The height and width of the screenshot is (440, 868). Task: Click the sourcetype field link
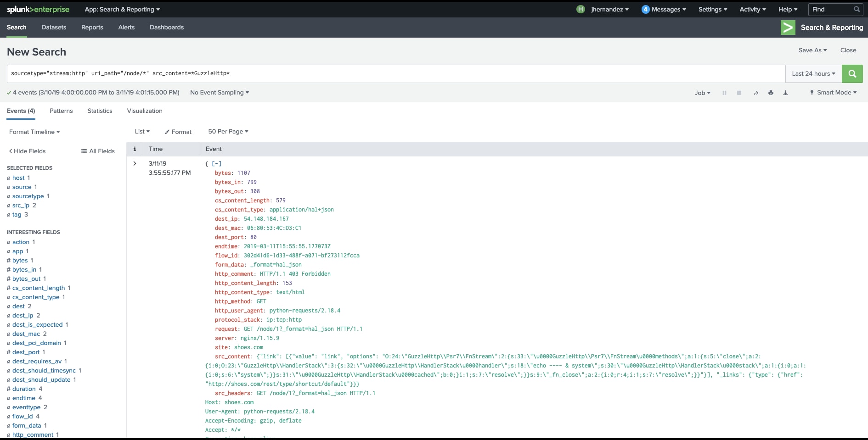pos(28,196)
